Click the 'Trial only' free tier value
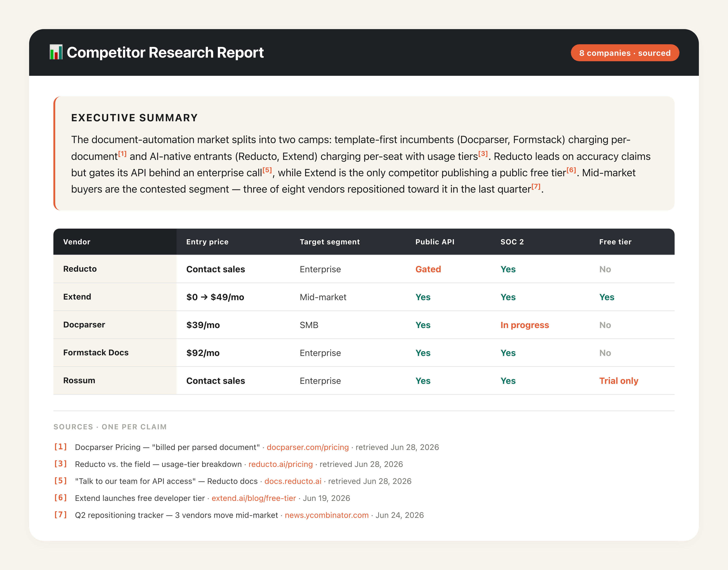Screen dimensions: 728x570 (619, 381)
